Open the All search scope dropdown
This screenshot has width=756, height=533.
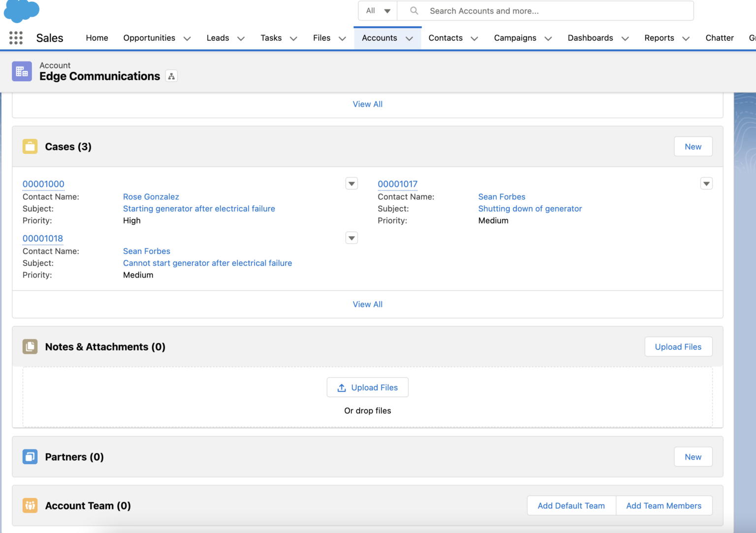coord(378,10)
